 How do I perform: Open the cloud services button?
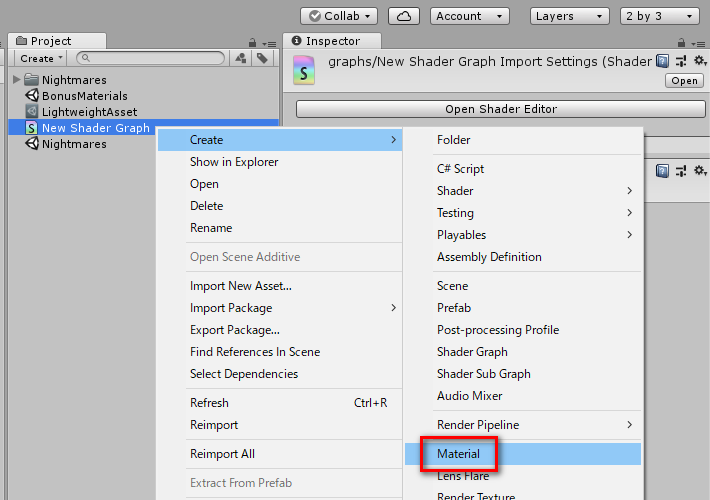click(403, 16)
